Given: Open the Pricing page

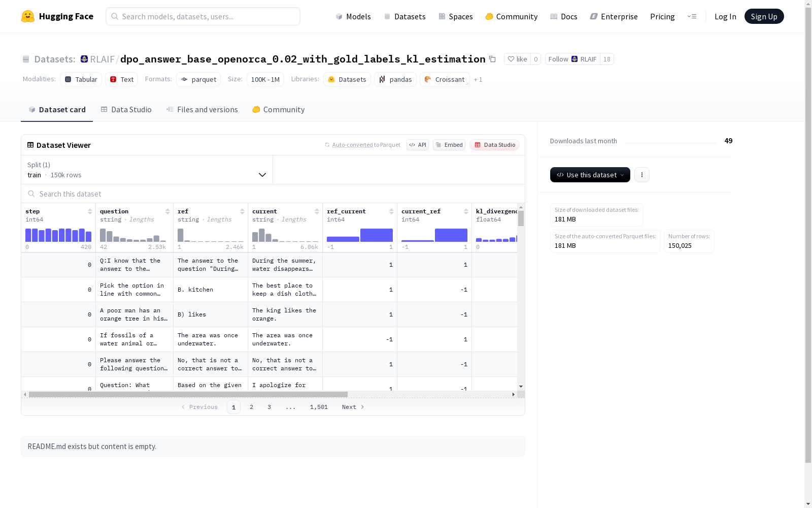Looking at the screenshot, I should click(662, 16).
